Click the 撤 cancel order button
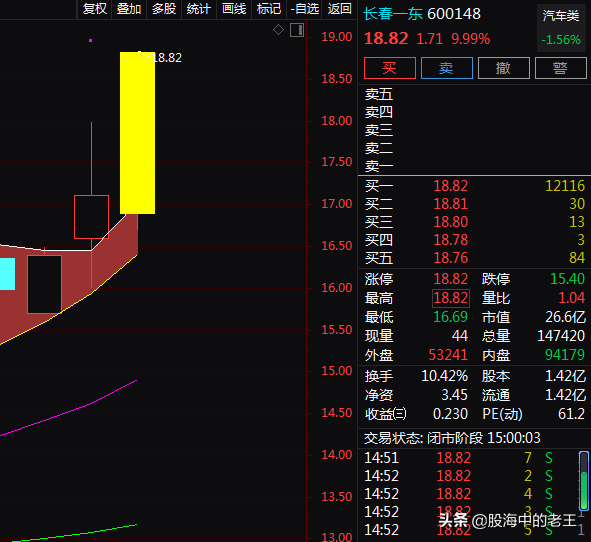The width and height of the screenshot is (591, 542). tap(504, 68)
